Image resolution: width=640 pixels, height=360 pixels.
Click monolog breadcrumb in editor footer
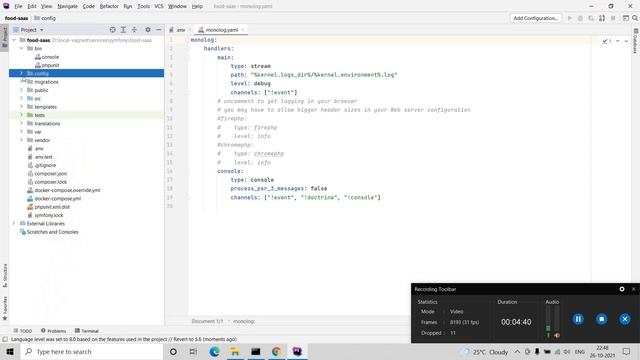(x=244, y=321)
